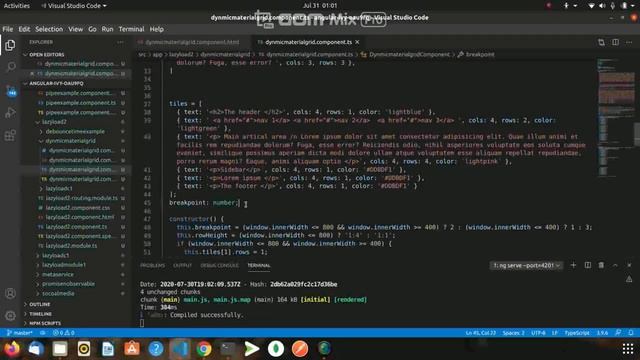
Task: Switch to the Debug Console tab
Action: click(220, 265)
